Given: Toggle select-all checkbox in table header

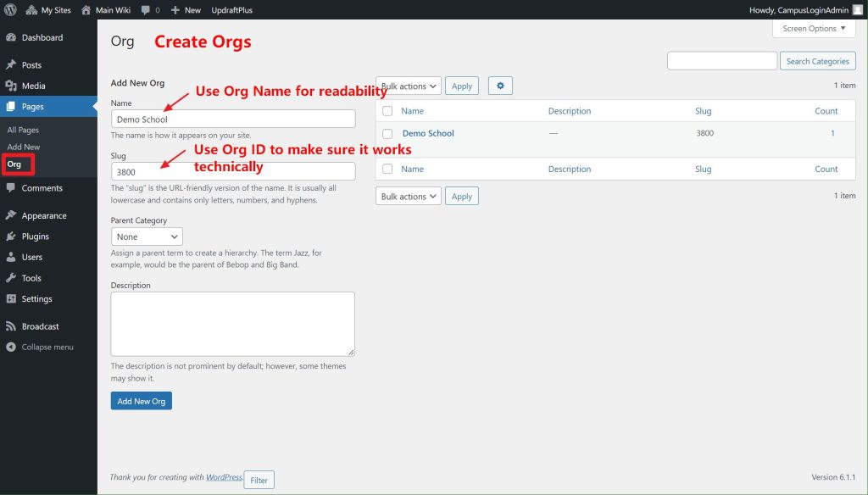Looking at the screenshot, I should point(387,111).
